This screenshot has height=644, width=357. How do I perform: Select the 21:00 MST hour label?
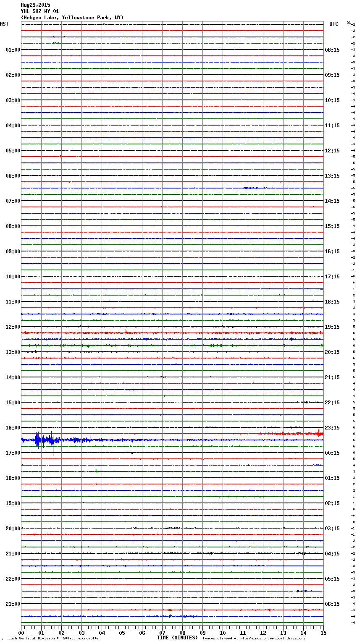(13, 554)
